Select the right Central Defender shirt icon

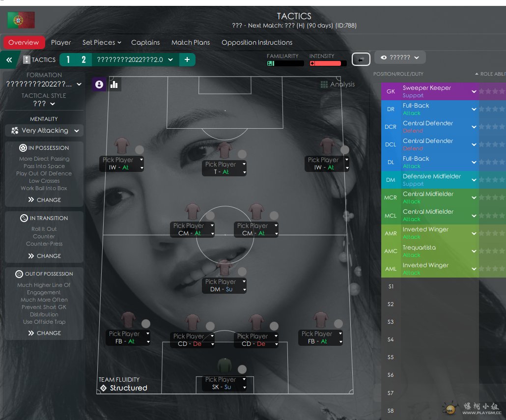[256, 322]
